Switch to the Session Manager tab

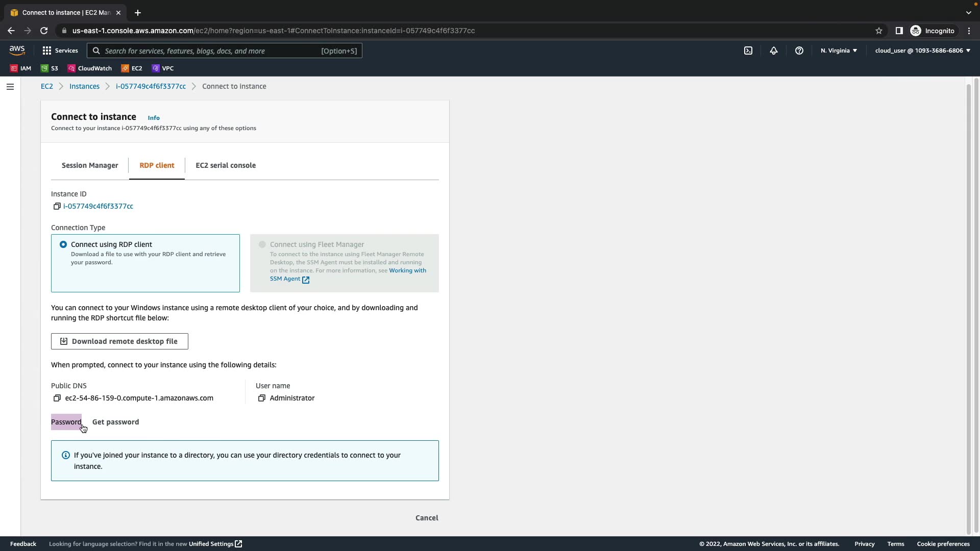(x=90, y=165)
